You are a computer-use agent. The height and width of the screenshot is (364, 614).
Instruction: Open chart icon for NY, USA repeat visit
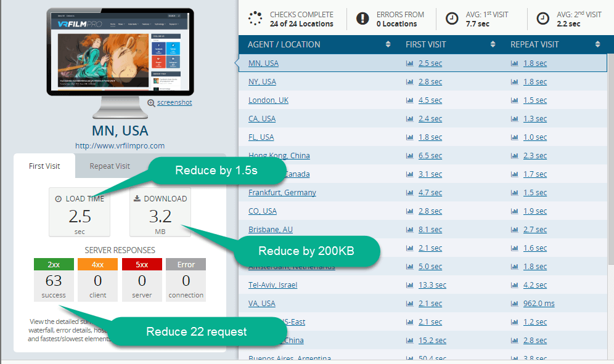tap(515, 82)
